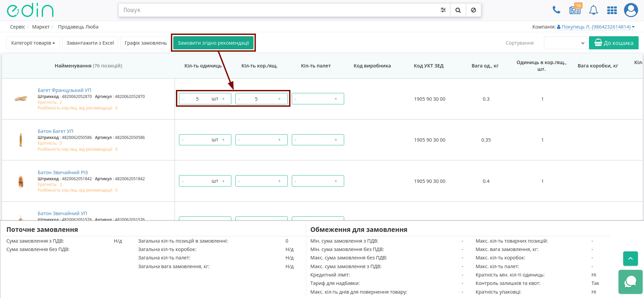Open the apps grid icon
Viewport: 644px width, 298px height.
612,10
